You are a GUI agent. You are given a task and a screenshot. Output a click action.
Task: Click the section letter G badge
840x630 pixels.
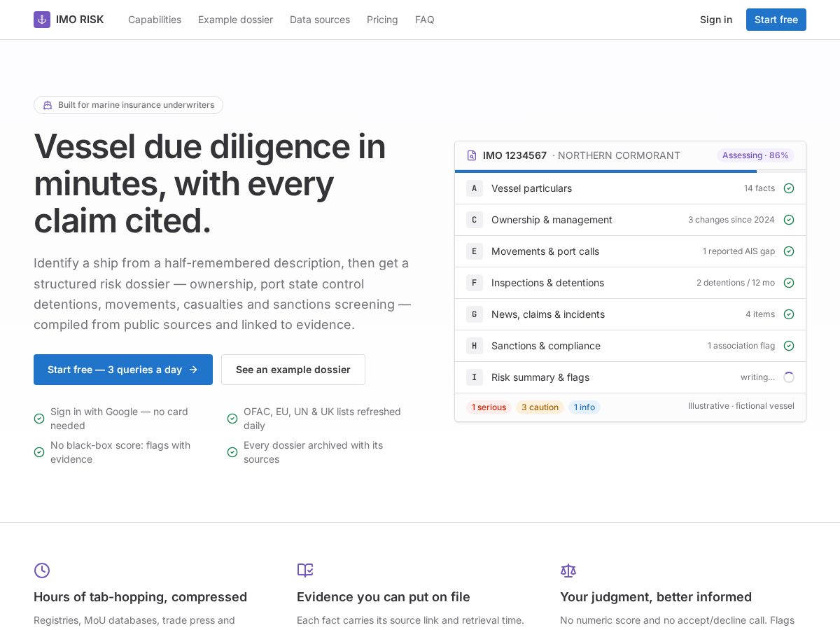475,314
